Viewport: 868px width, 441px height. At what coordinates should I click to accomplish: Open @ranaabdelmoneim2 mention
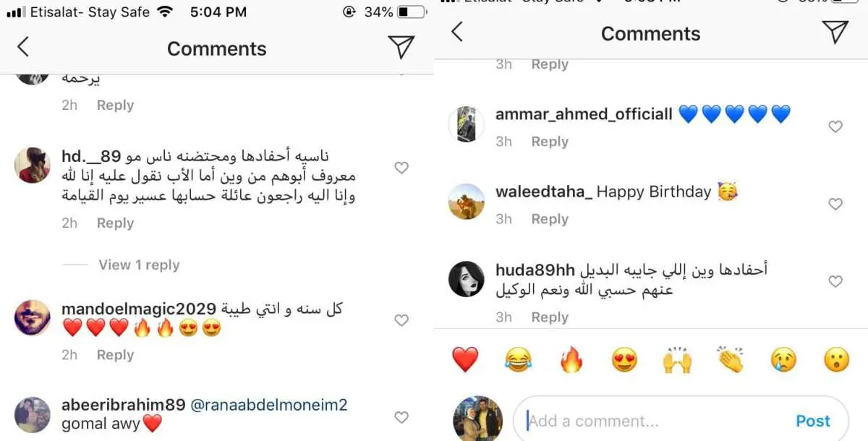click(x=269, y=405)
